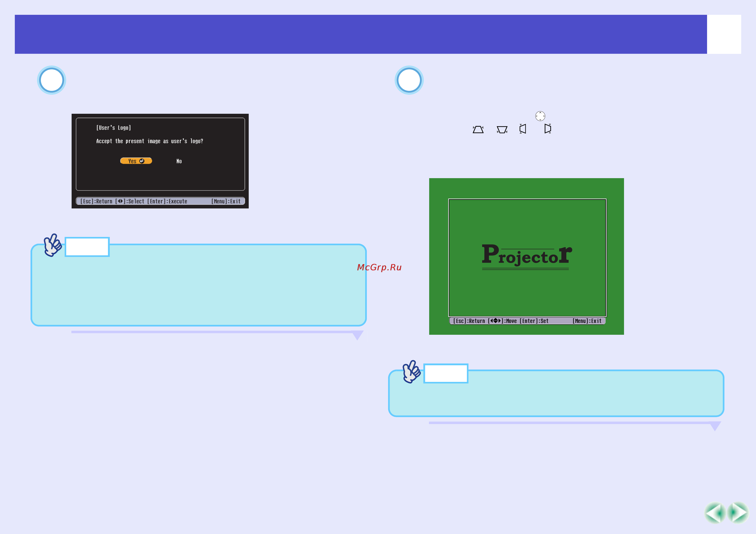Click the keystone icon narrowing on the left
The width and height of the screenshot is (756, 534).
(523, 129)
